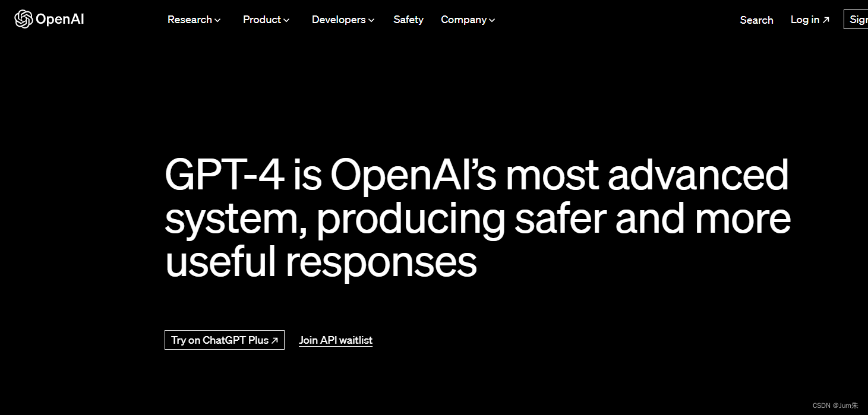Click Try on ChatGPT Plus button

coord(225,340)
